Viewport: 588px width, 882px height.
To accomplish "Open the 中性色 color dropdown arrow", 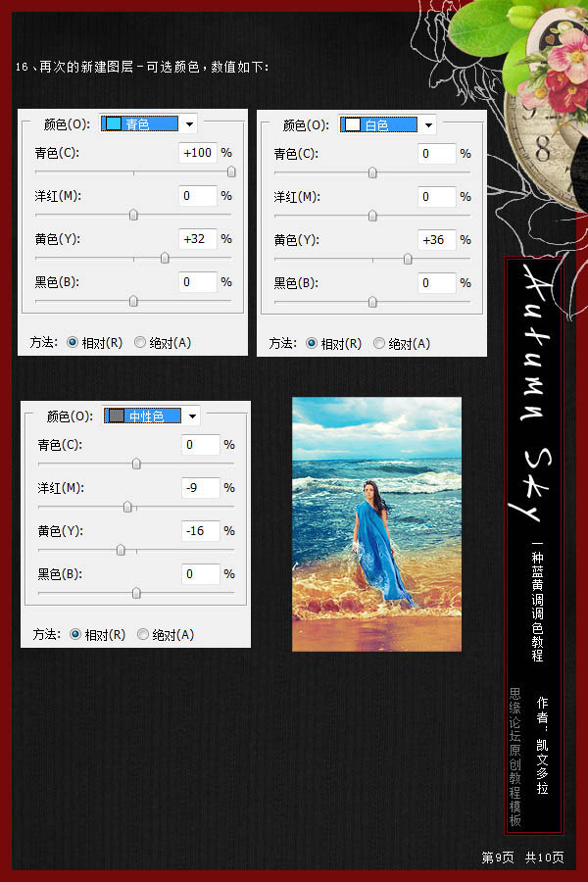I will (x=191, y=416).
